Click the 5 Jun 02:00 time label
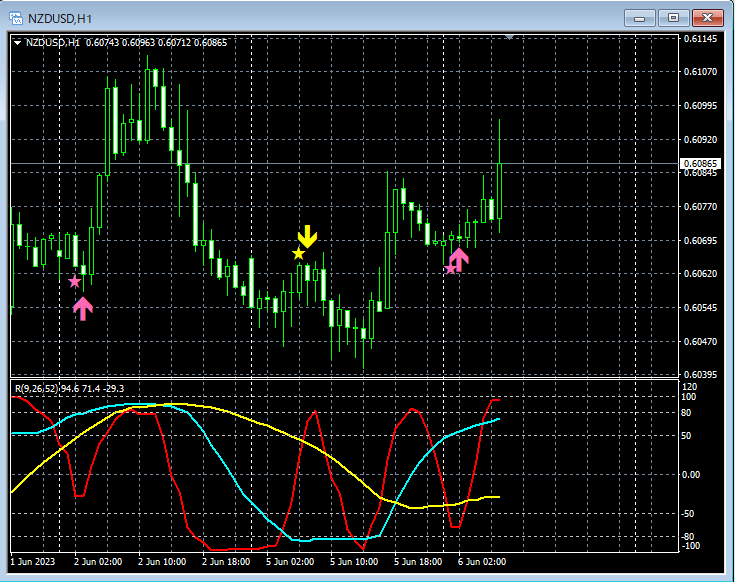This screenshot has width=736, height=582. [290, 562]
